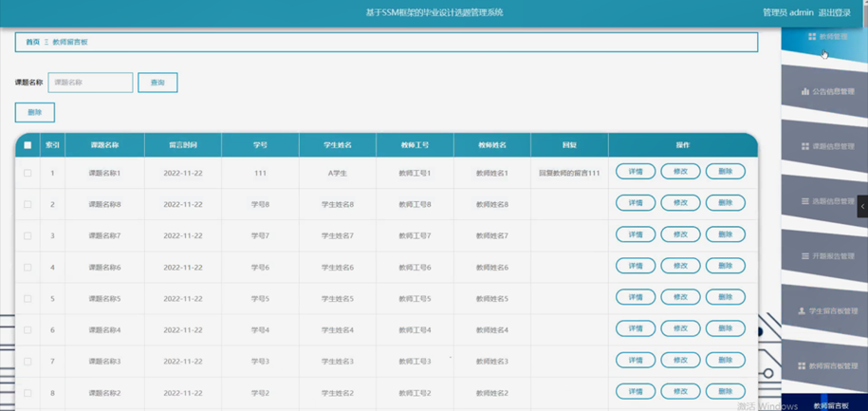Click the 课题信息管理 grid icon

tap(804, 146)
